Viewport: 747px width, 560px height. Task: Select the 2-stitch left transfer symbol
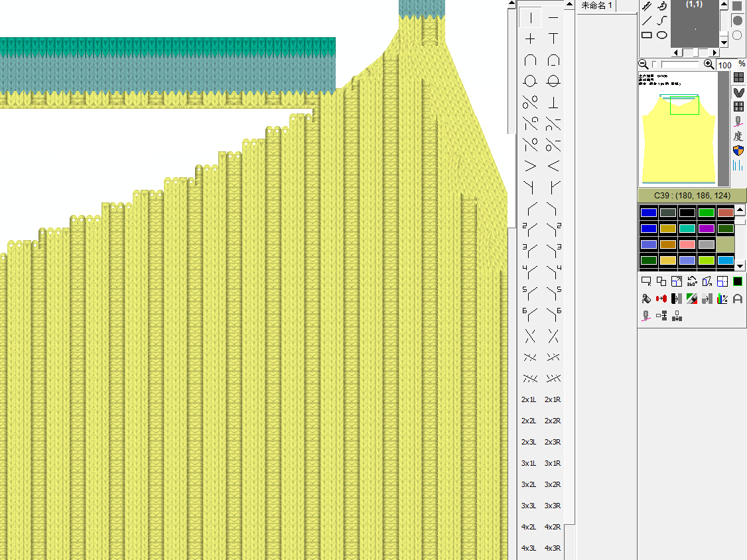[530, 230]
